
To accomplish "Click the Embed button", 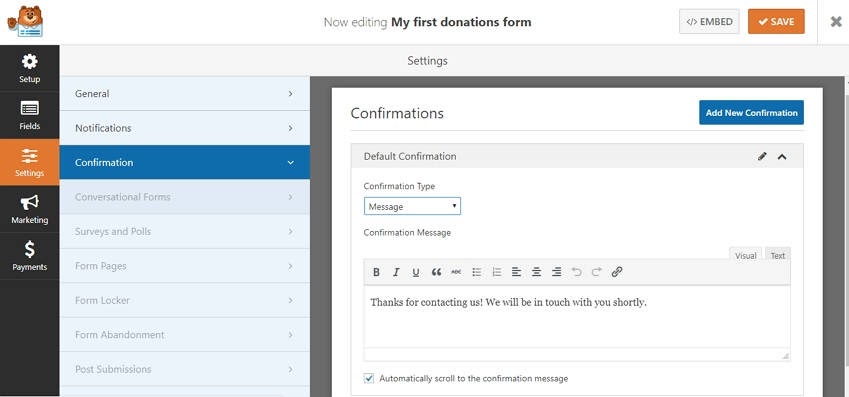I will point(709,22).
